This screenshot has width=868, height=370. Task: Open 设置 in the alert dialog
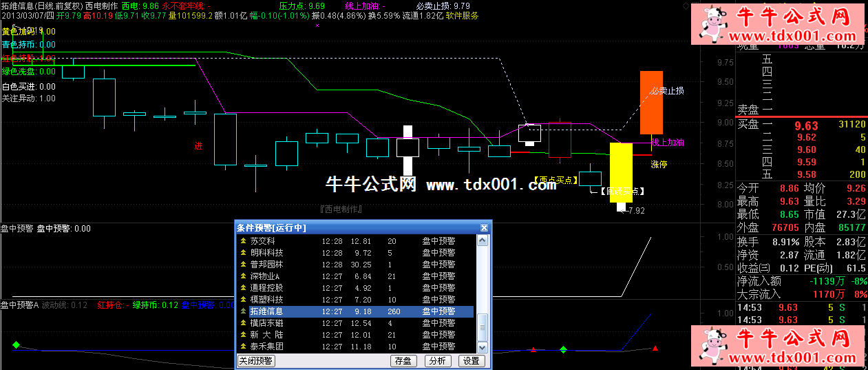point(472,361)
